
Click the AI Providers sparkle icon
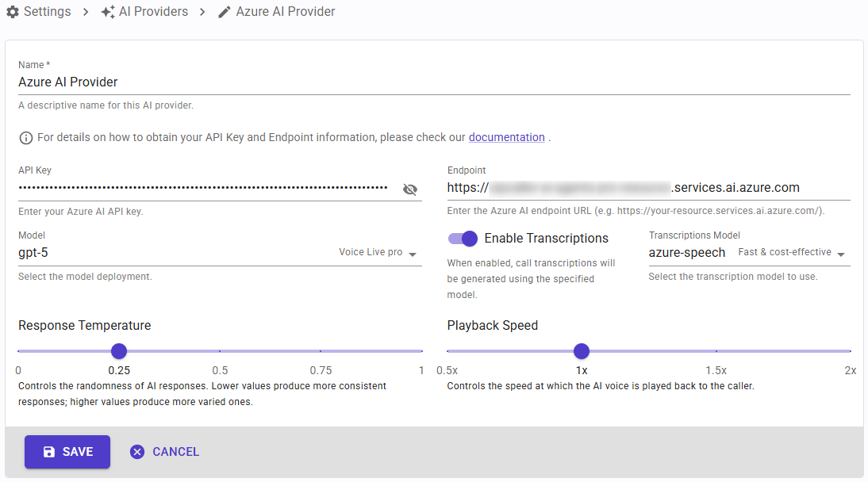(108, 12)
